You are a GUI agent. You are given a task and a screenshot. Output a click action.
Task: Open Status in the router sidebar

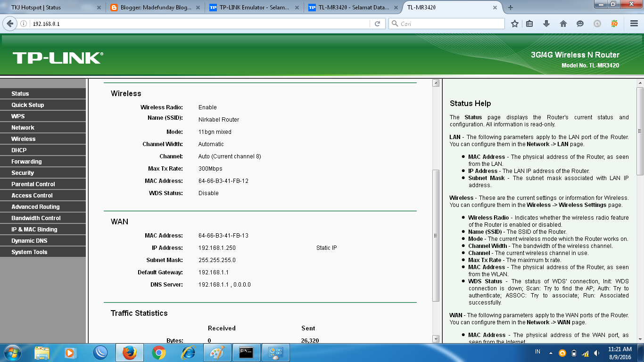tap(43, 94)
